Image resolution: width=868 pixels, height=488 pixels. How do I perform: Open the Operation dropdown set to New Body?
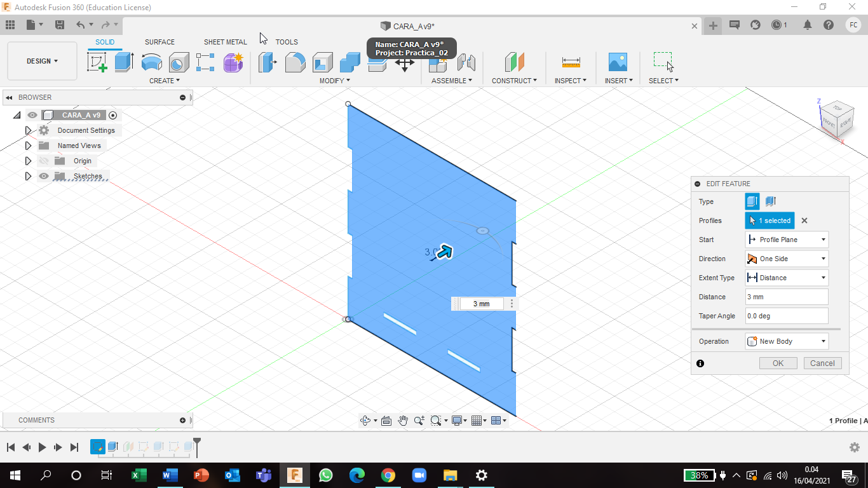[787, 341]
